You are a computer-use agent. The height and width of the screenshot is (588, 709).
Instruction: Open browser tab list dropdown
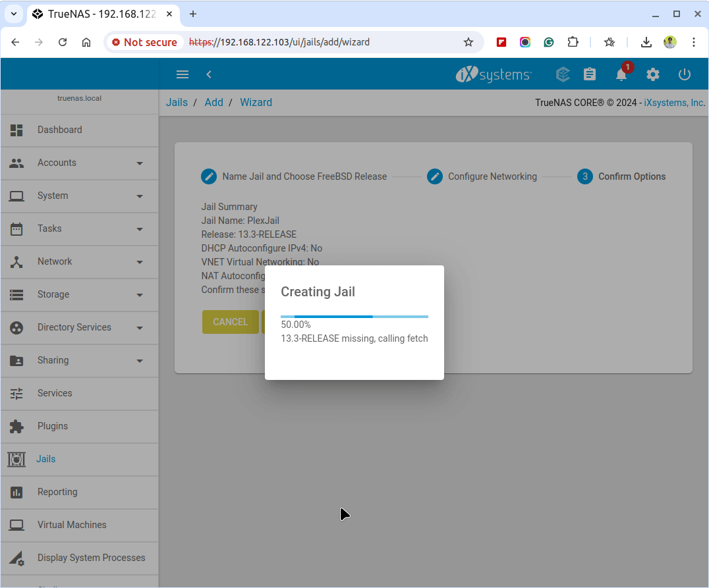point(14,14)
